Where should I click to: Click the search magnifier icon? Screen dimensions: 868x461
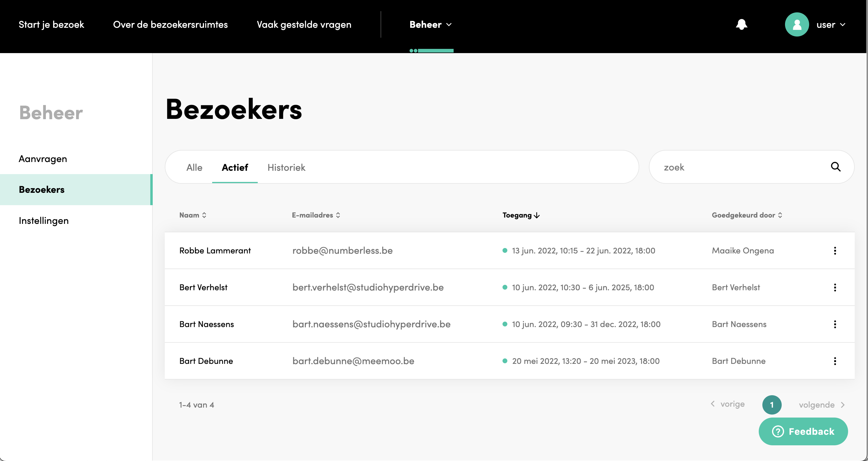(836, 167)
